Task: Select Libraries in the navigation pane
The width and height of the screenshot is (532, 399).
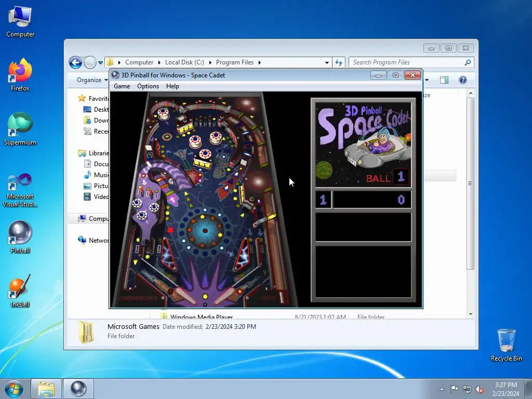Action: pos(94,153)
